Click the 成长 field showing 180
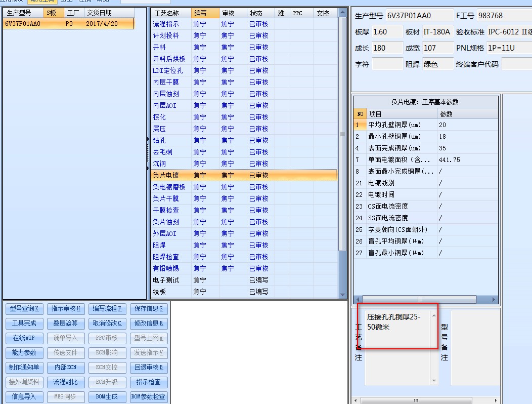The image size is (532, 404). [387, 48]
